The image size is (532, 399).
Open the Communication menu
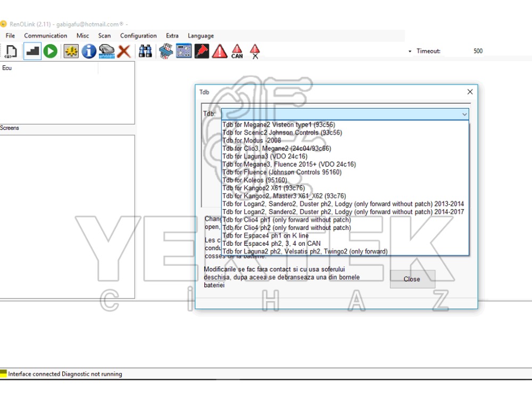click(45, 36)
